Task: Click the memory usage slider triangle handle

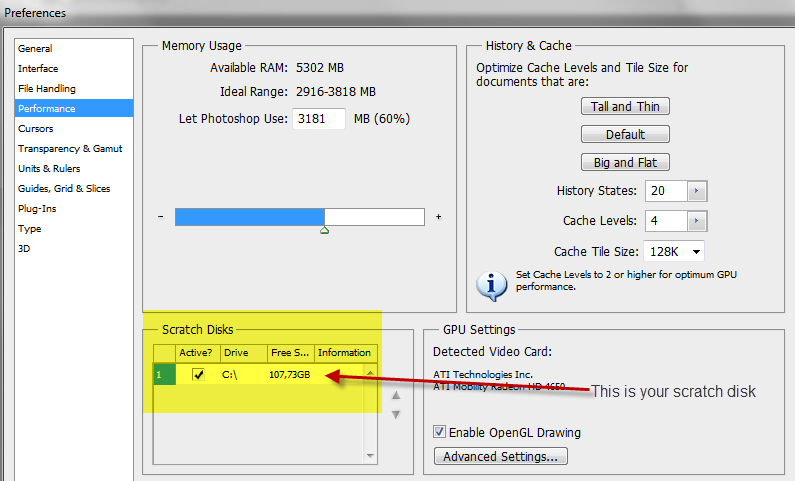Action: click(x=324, y=231)
